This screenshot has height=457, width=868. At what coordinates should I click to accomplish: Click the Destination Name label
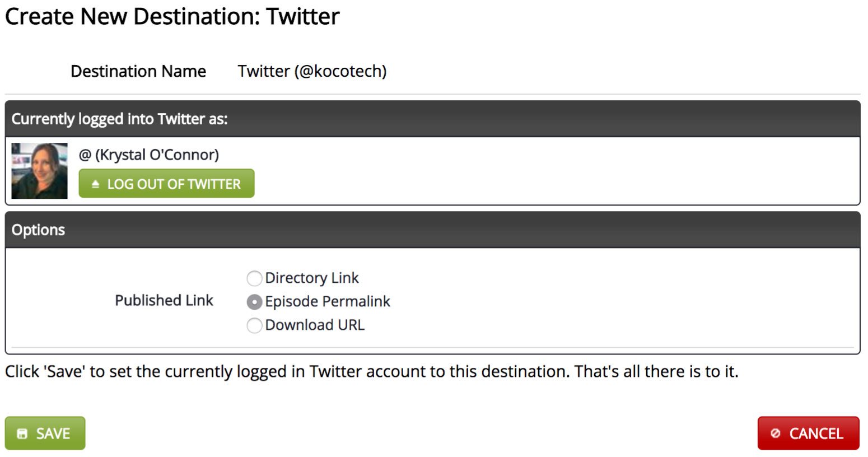point(138,71)
